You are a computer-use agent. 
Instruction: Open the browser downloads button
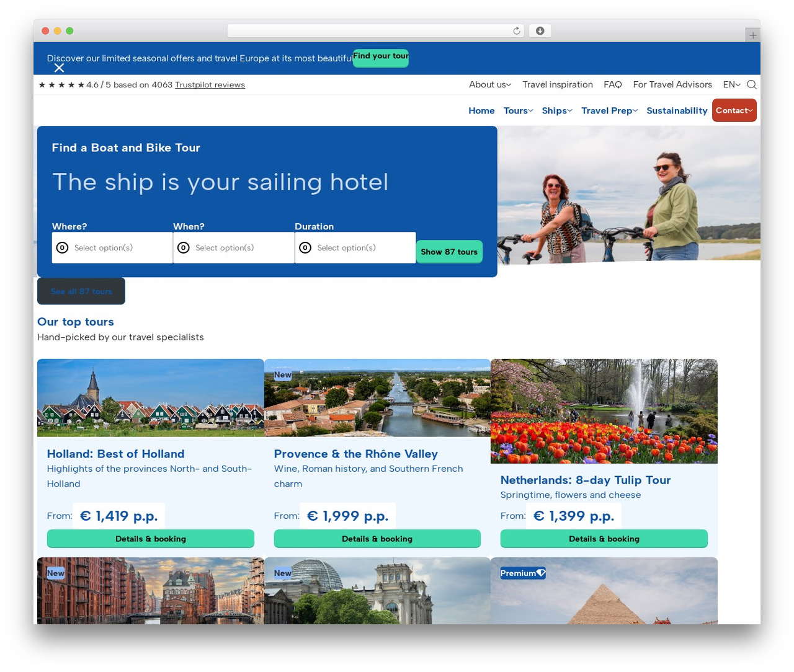coord(540,31)
